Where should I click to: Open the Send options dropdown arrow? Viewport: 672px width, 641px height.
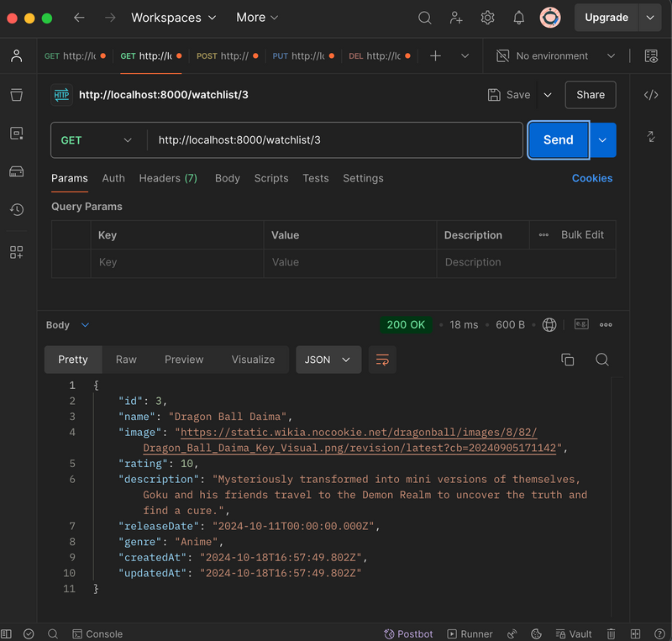pos(602,140)
